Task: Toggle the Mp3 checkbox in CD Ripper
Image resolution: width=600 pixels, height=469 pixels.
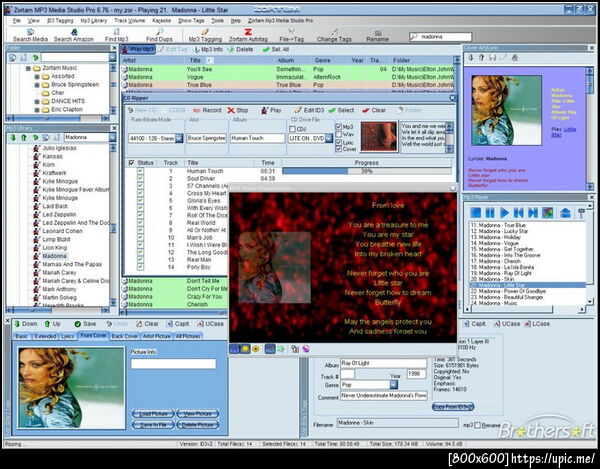Action: pos(339,127)
